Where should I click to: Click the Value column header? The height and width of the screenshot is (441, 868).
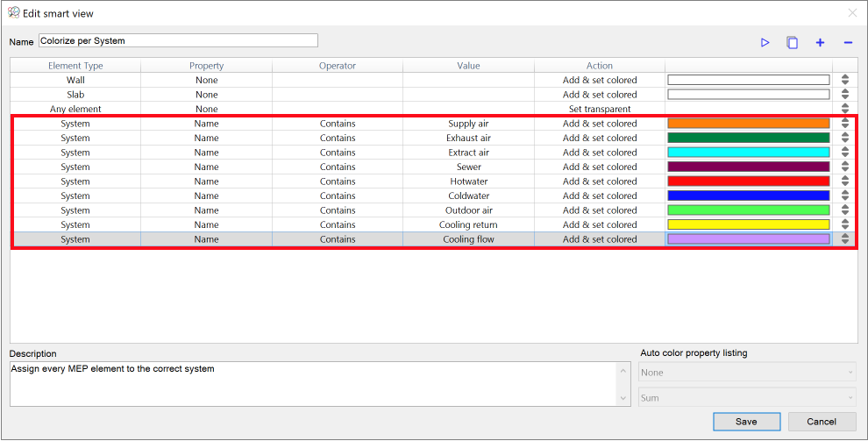[x=468, y=65]
